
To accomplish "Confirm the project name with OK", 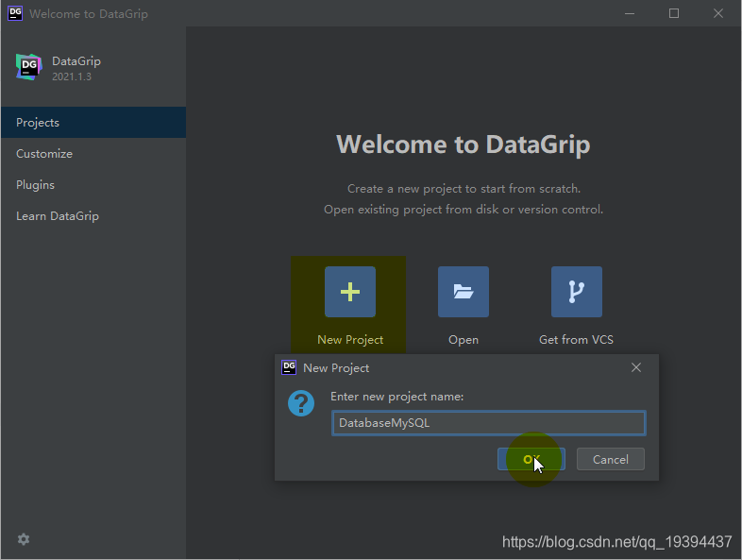I will pos(531,459).
